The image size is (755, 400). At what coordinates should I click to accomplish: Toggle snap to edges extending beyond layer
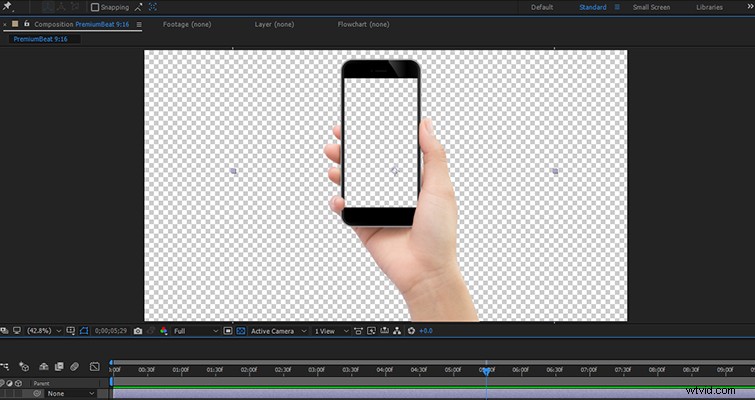139,7
